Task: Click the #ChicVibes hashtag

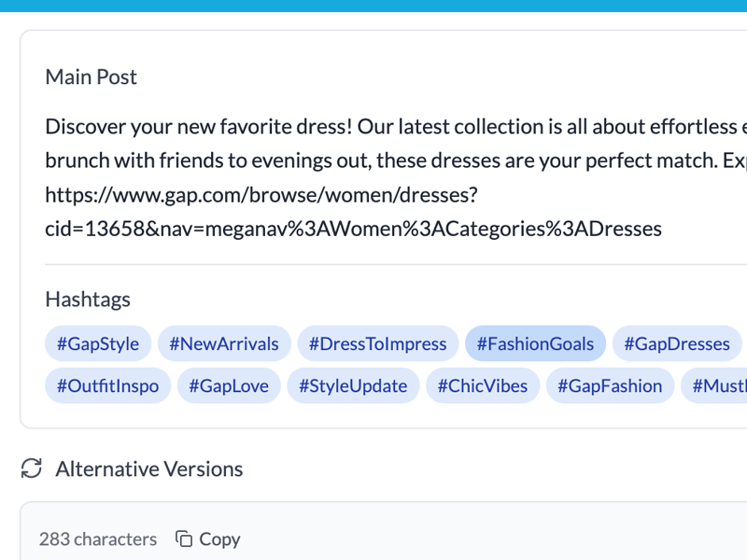Action: point(483,385)
